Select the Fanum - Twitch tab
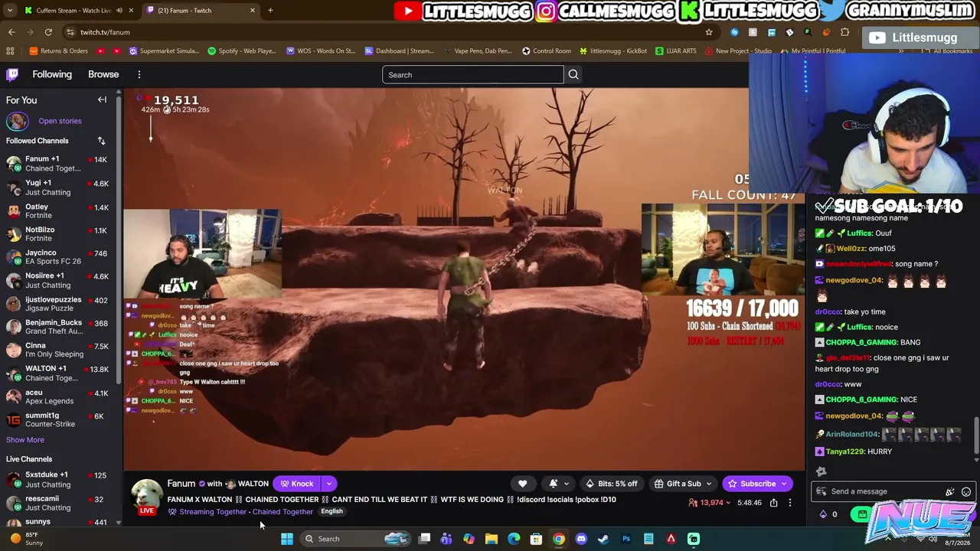Image resolution: width=980 pixels, height=551 pixels. tap(201, 10)
